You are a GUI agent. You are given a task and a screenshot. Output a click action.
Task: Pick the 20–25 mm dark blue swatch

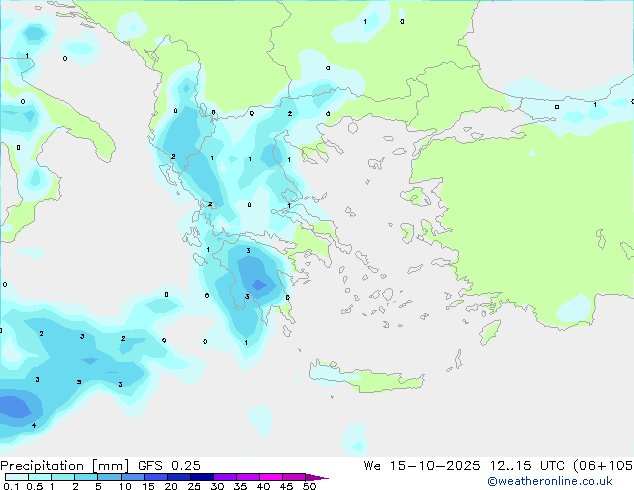179,477
